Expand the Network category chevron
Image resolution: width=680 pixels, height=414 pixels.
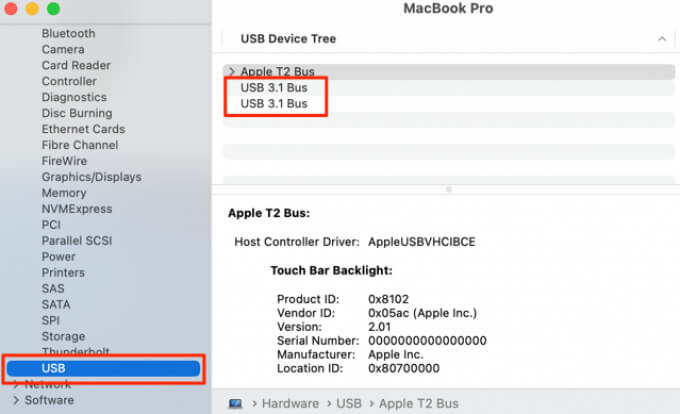tap(16, 384)
